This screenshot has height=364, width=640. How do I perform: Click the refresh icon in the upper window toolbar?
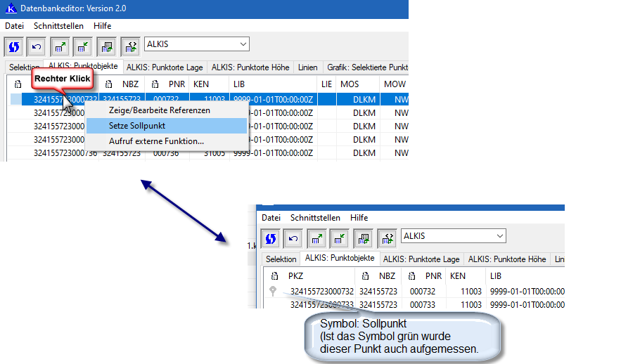15,46
